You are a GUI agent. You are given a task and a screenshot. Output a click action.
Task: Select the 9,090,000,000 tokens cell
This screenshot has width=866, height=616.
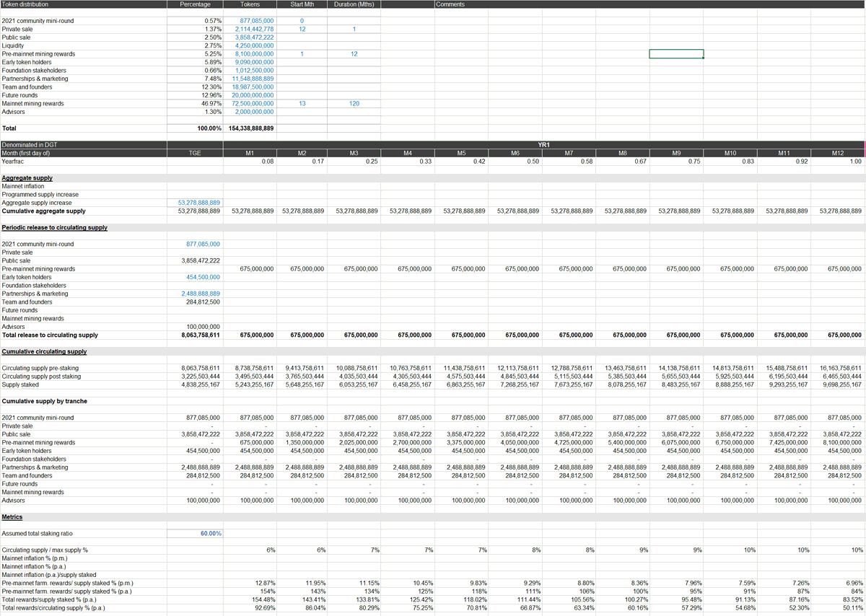(x=249, y=62)
